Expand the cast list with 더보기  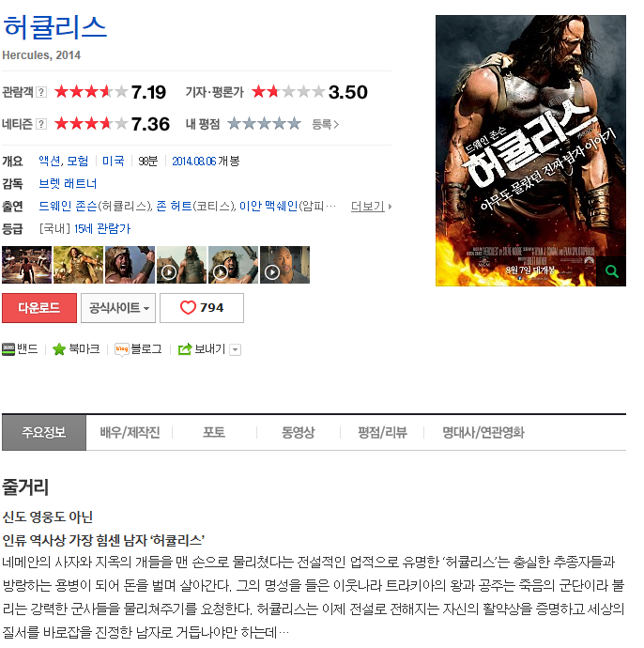371,206
